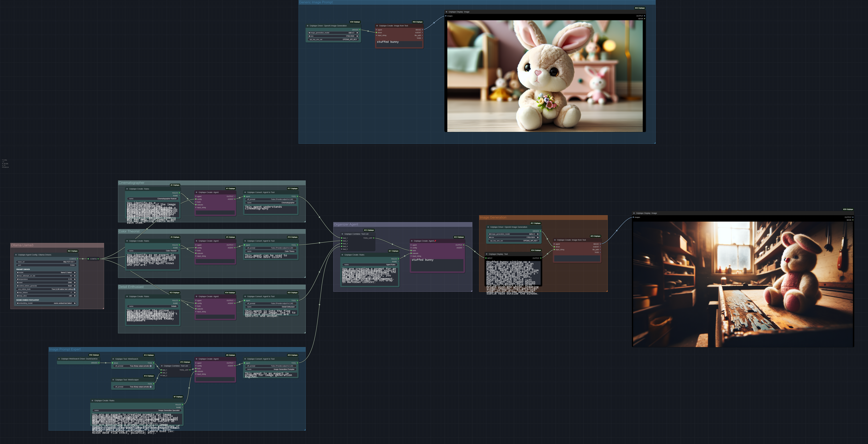The width and height of the screenshot is (868, 444).
Task: Collapse the Ollama Drivers node via its title dot
Action: [16, 255]
